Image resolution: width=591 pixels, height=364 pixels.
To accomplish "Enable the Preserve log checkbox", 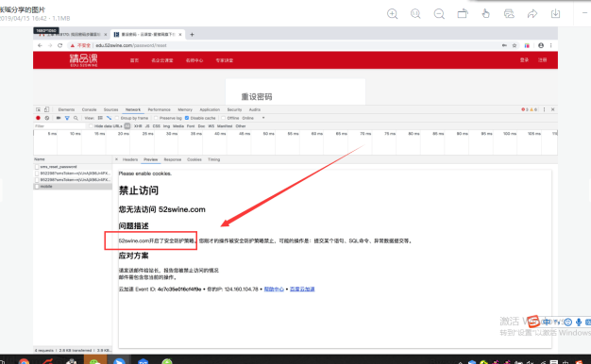I will 156,118.
